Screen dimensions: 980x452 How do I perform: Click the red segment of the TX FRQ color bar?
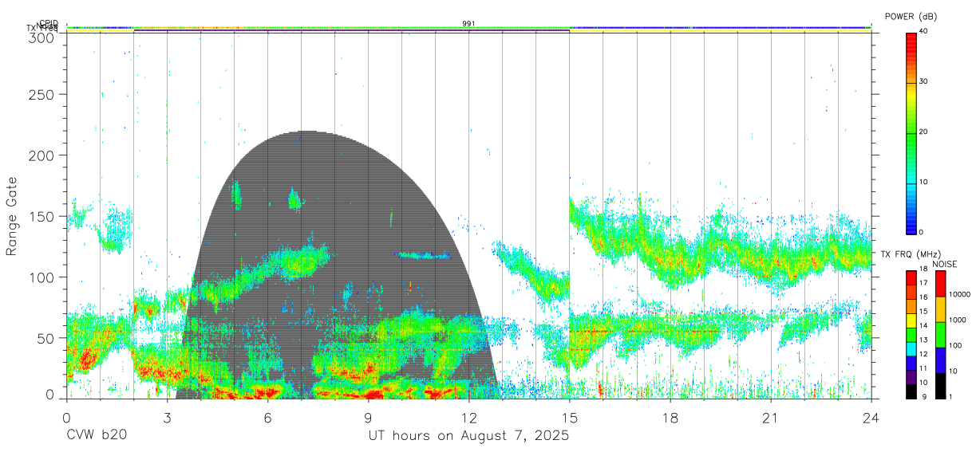tap(911, 277)
